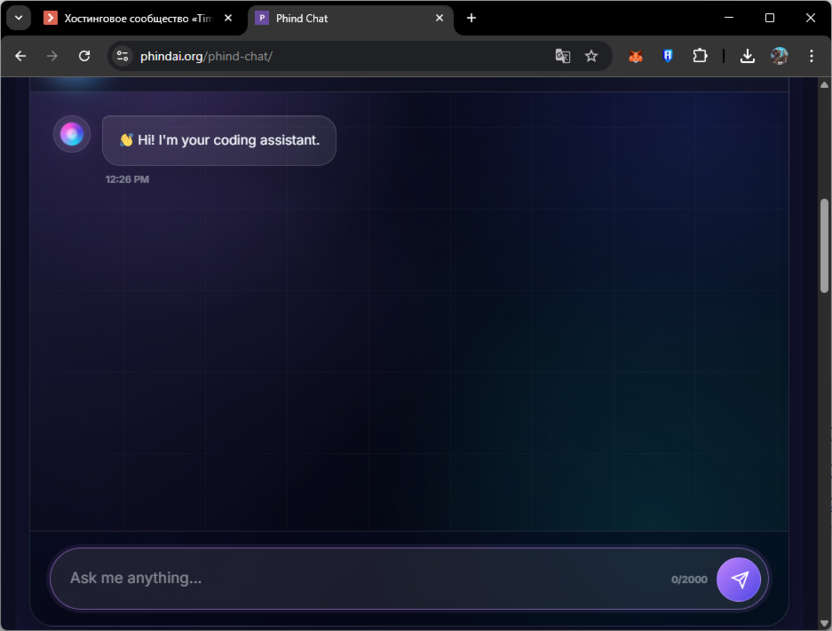Close the Хостинговое сообщество tab
The width and height of the screenshot is (832, 631).
pos(228,18)
